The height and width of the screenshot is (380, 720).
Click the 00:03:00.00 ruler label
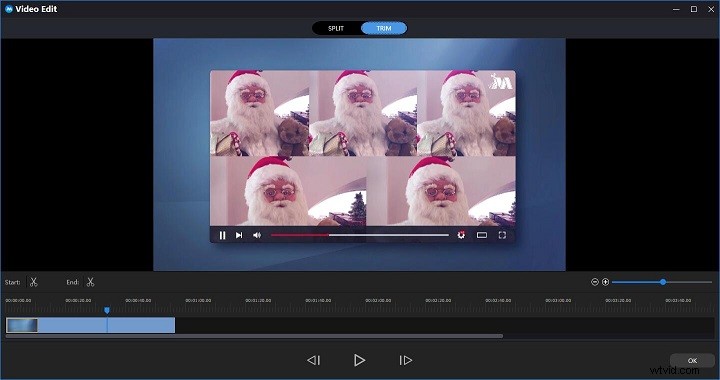pos(558,301)
